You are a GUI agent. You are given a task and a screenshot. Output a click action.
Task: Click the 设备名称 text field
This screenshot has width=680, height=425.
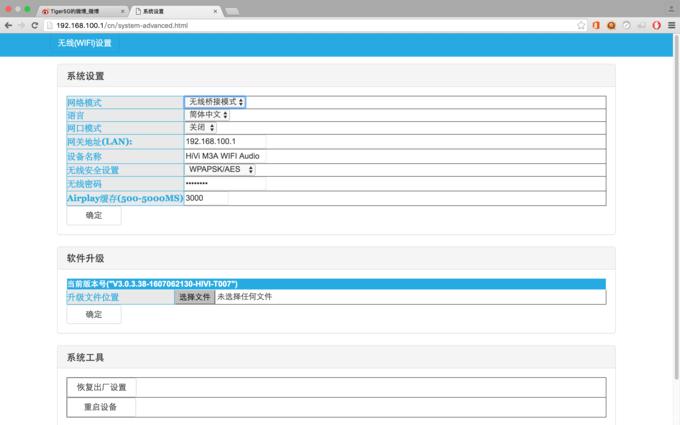point(225,156)
